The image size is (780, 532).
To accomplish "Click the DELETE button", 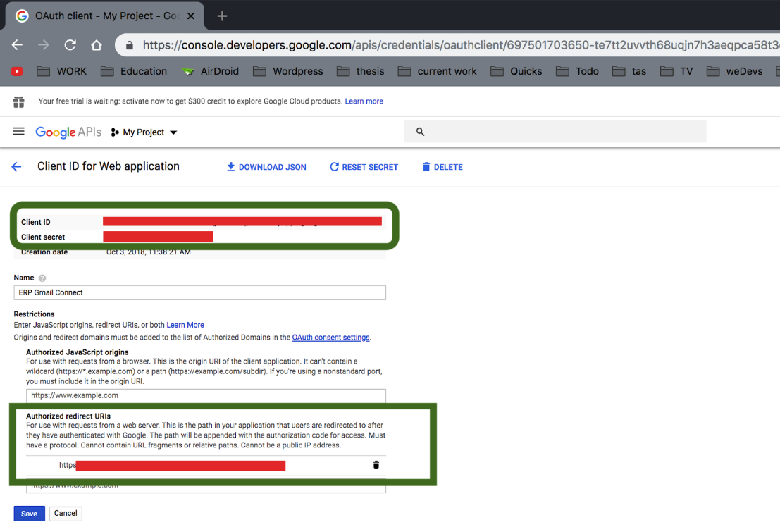I will [442, 167].
